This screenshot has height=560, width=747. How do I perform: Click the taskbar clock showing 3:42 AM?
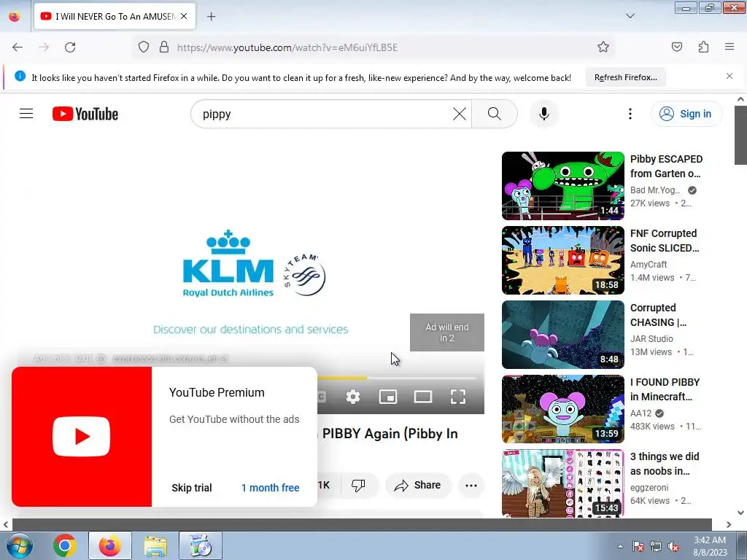tap(710, 546)
